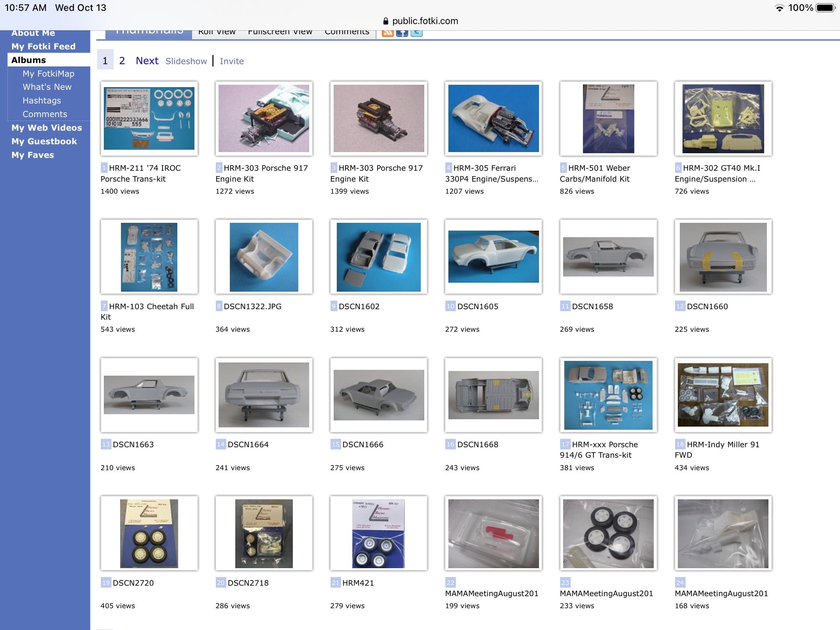Click the Next page link

(x=147, y=61)
